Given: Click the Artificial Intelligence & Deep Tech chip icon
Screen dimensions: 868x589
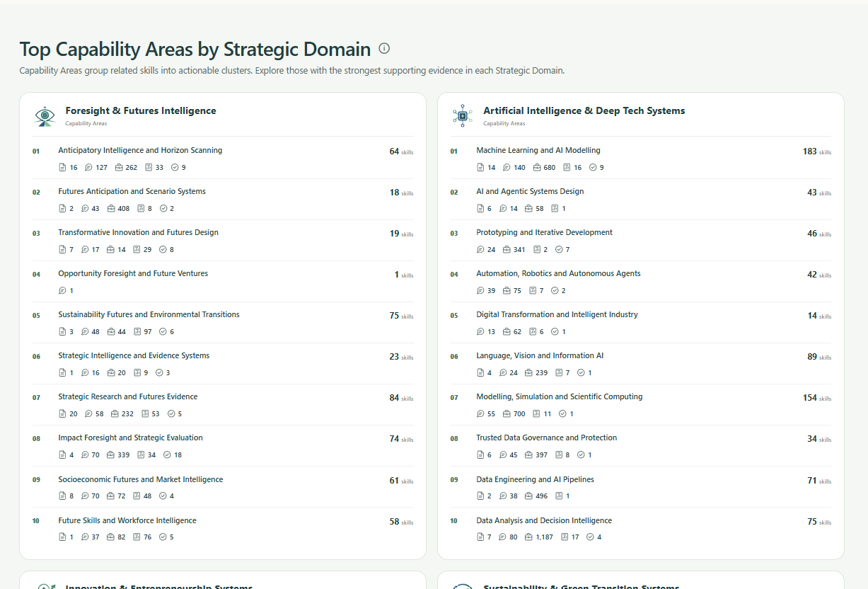Looking at the screenshot, I should [463, 115].
